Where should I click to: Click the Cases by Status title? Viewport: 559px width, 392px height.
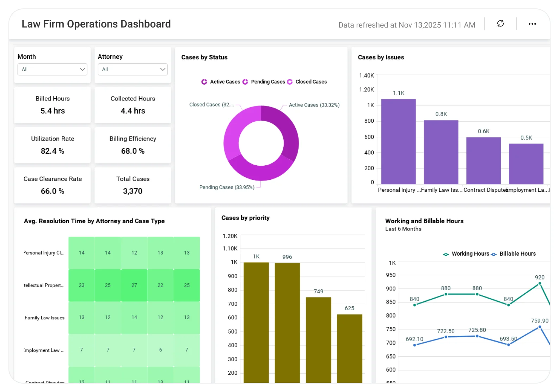[204, 57]
